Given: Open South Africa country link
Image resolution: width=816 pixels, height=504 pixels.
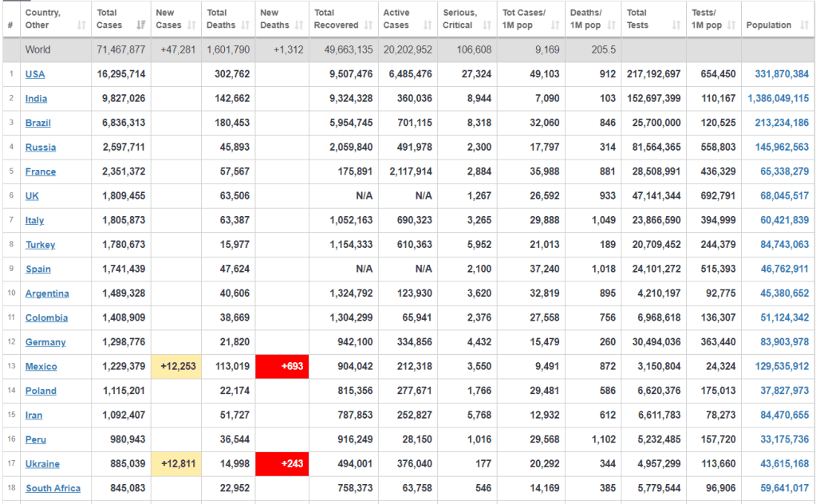Looking at the screenshot, I should point(53,488).
